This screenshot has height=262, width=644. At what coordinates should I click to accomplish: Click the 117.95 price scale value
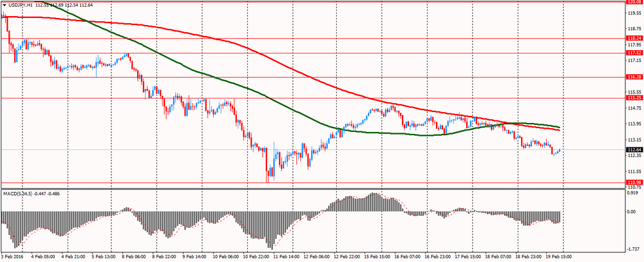tap(634, 44)
